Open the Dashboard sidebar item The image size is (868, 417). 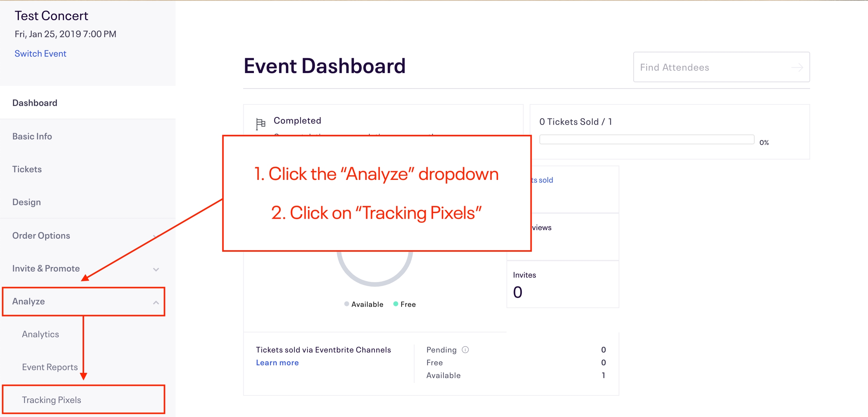click(x=88, y=103)
